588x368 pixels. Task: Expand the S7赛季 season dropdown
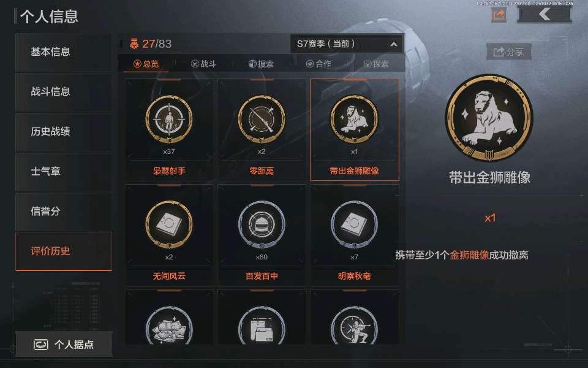coord(347,44)
